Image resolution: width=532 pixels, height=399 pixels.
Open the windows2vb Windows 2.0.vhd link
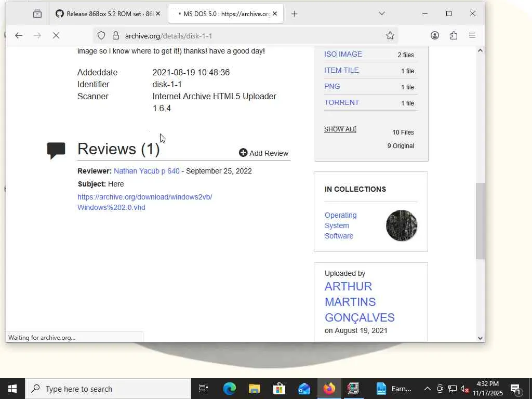(x=145, y=202)
